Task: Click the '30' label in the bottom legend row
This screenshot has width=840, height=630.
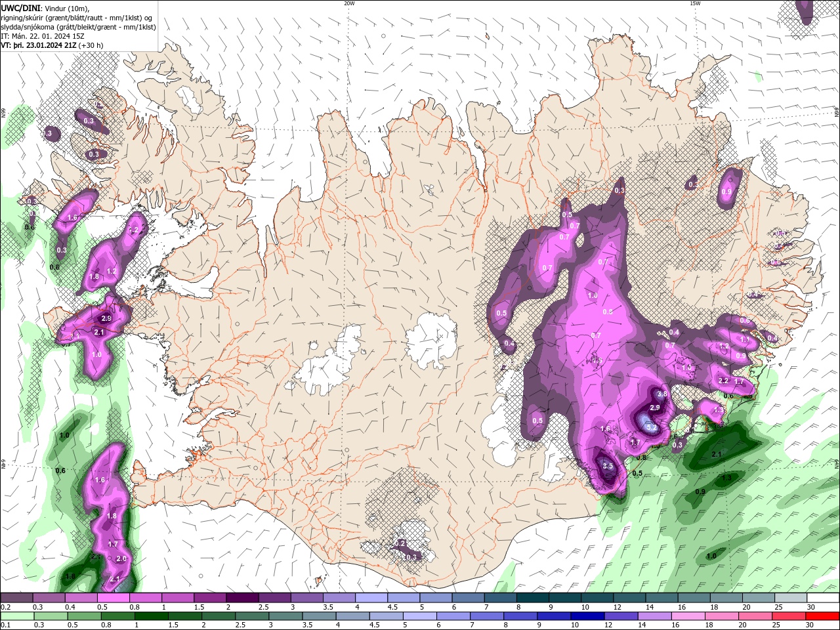Action: (x=809, y=625)
